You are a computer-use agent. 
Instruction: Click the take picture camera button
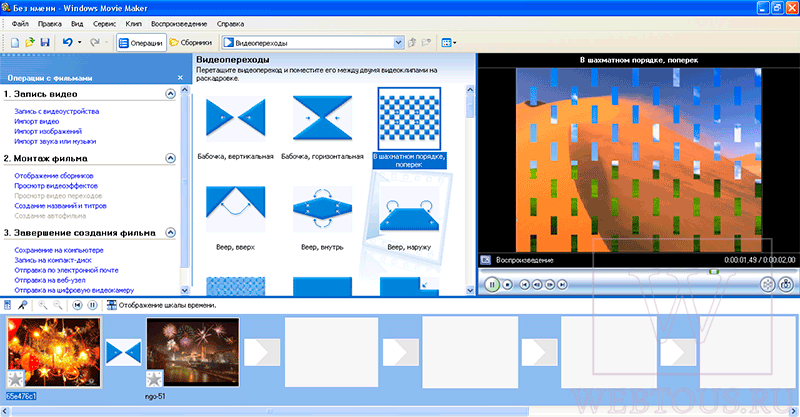[786, 284]
